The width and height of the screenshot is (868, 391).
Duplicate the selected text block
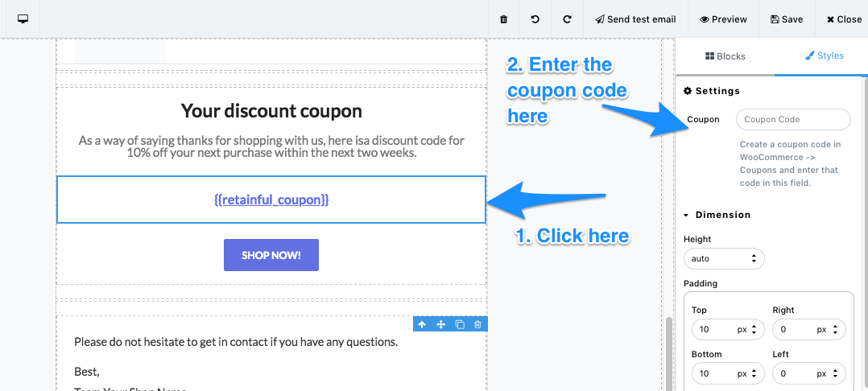click(x=460, y=324)
